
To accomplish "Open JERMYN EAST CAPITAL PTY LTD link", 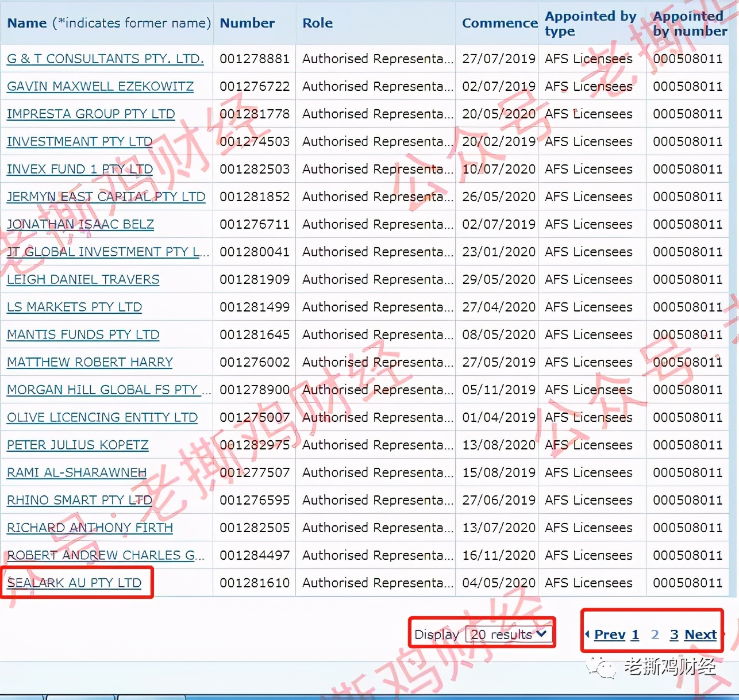I will tap(106, 197).
